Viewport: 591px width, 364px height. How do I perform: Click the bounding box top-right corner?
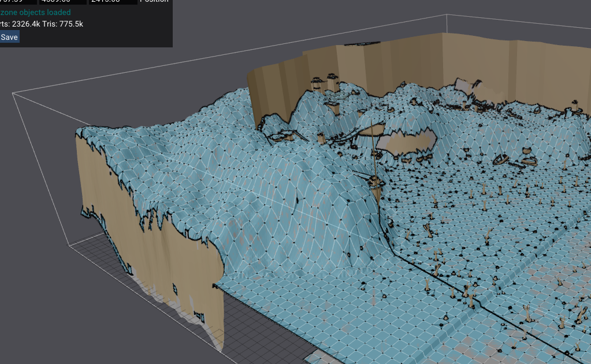446,15
